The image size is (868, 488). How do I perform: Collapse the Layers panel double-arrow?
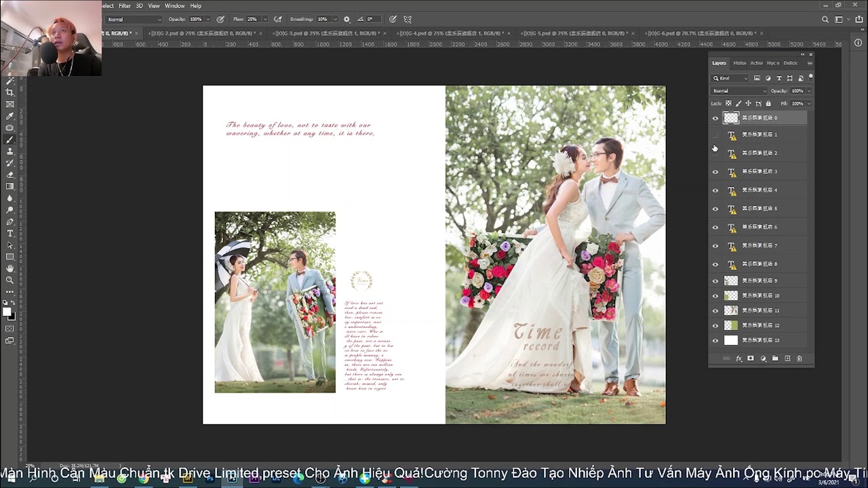coord(803,54)
